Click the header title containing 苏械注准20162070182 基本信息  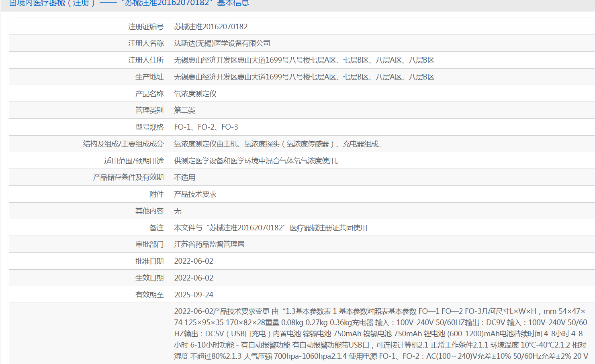(x=133, y=3)
